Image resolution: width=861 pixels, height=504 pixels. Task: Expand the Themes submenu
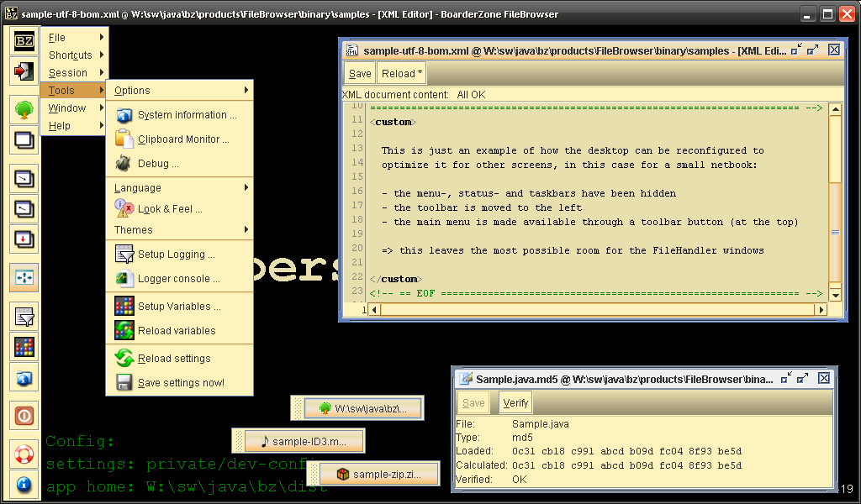point(180,230)
